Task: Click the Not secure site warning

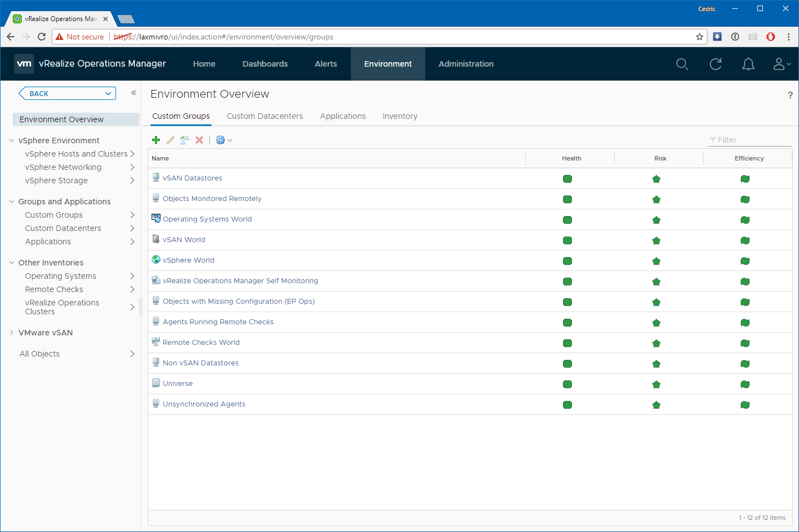Action: click(x=80, y=37)
